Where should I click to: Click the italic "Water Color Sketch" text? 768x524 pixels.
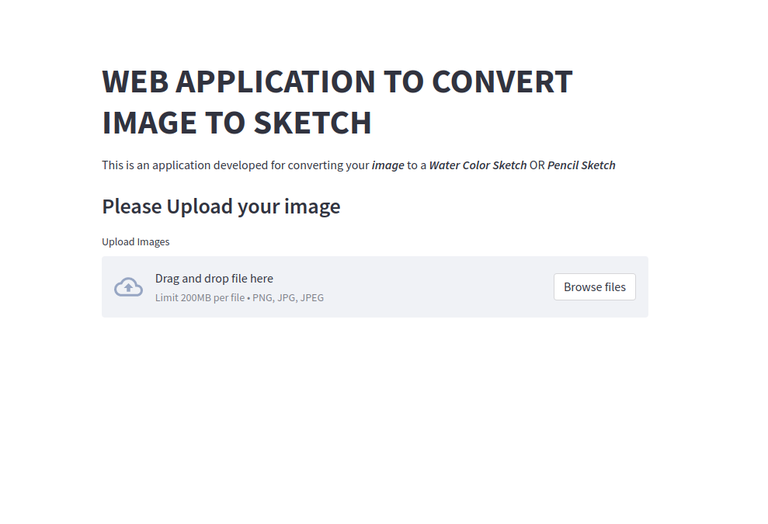pyautogui.click(x=478, y=166)
